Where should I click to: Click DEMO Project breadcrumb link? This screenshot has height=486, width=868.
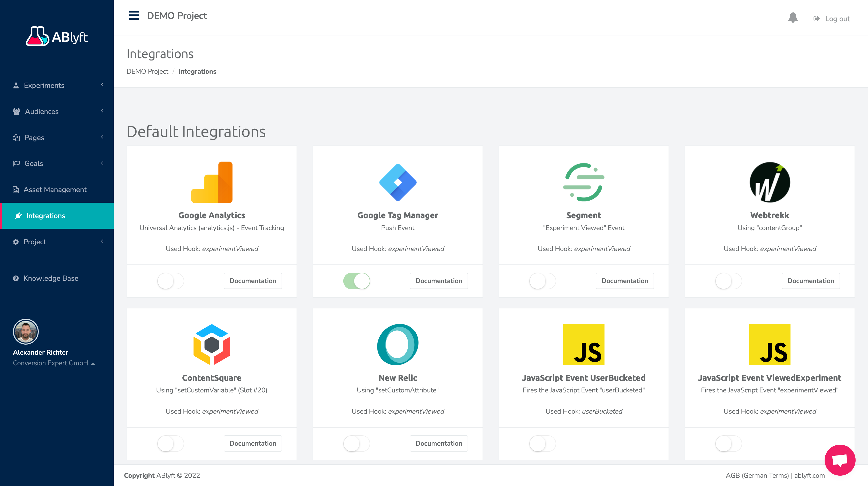coord(147,72)
